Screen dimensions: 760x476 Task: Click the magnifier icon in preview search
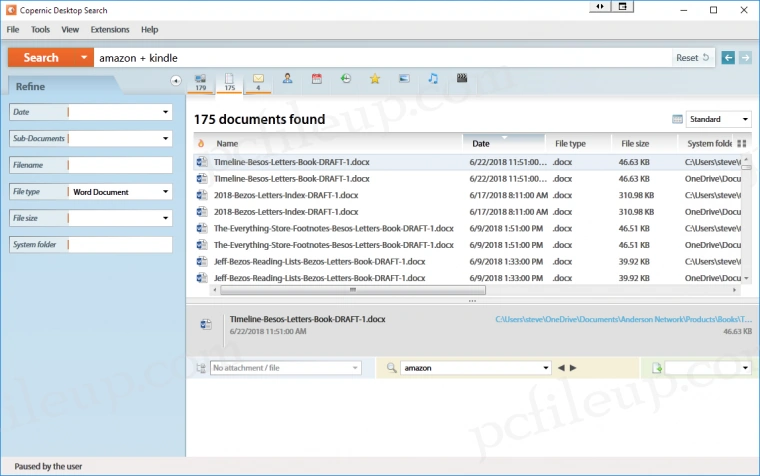tap(392, 368)
